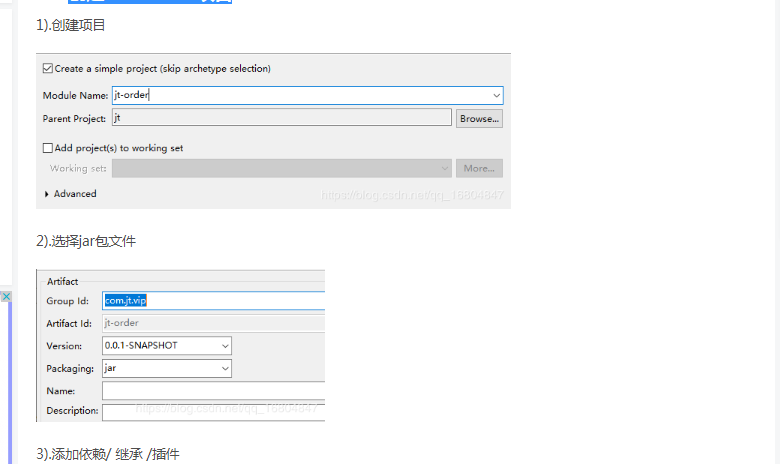This screenshot has width=780, height=464.
Task: Click the 'Module Name:' label
Action: point(75,95)
